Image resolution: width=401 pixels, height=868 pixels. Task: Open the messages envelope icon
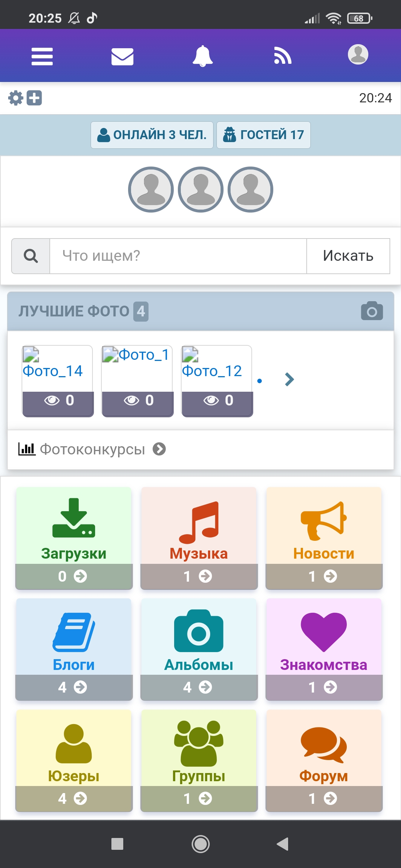[x=122, y=56]
